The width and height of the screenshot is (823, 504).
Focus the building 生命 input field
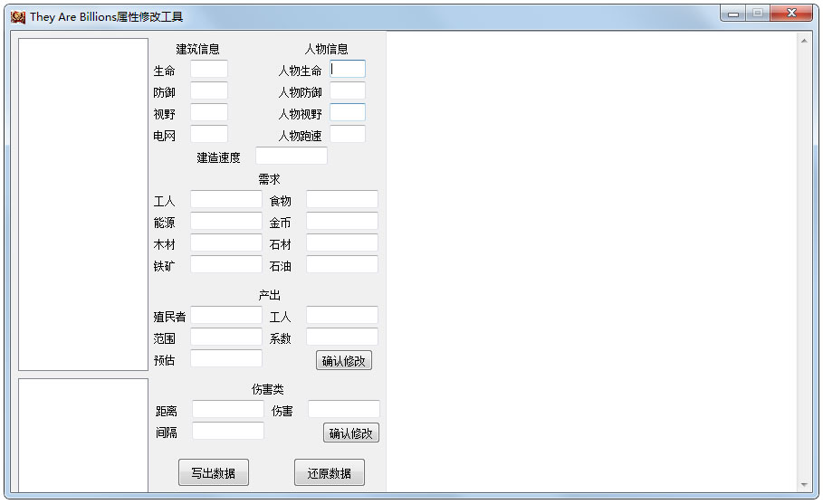tap(208, 69)
